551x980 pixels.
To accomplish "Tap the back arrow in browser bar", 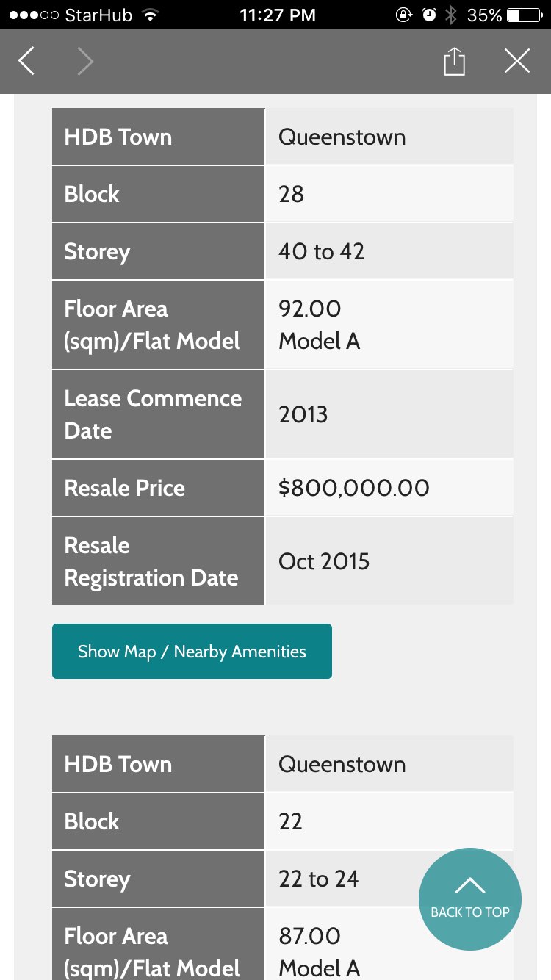I will pos(26,62).
